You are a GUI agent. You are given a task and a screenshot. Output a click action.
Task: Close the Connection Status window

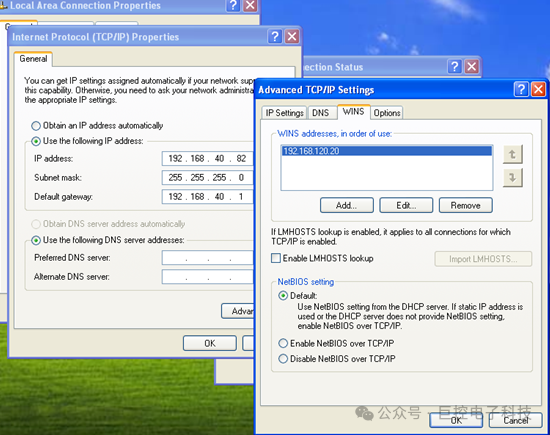pyautogui.click(x=472, y=66)
